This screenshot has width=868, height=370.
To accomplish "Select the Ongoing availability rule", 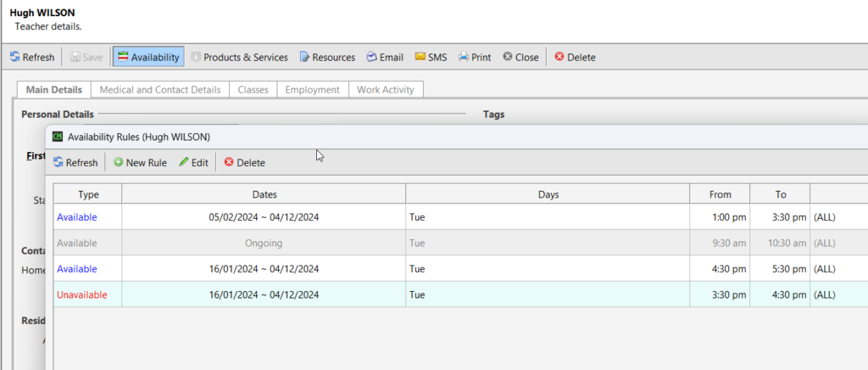I will point(460,243).
